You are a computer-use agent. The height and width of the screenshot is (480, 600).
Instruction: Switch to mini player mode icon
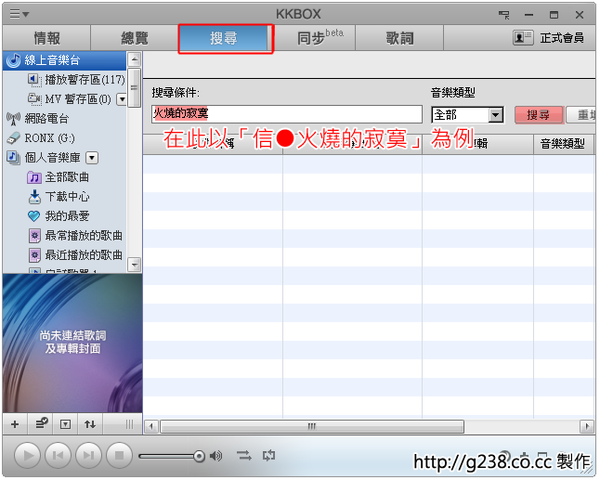pyautogui.click(x=504, y=15)
